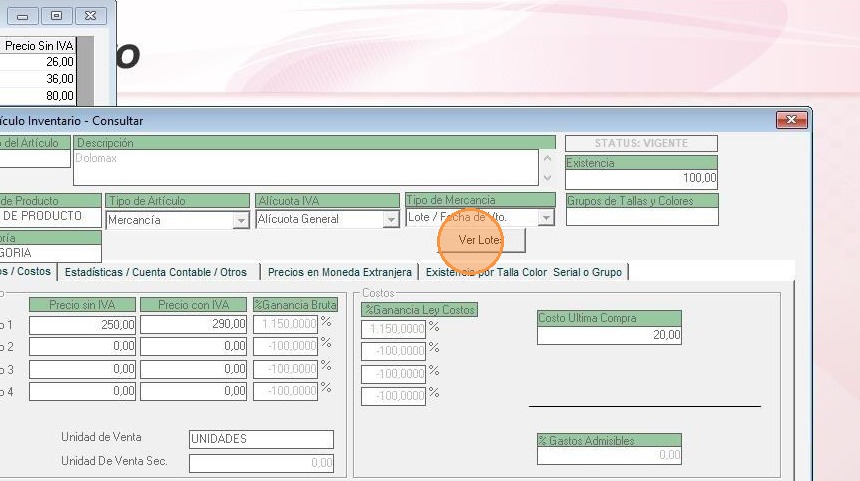Click the %Ganancia Bruta column header
Screen dimensions: 860x481
point(295,305)
